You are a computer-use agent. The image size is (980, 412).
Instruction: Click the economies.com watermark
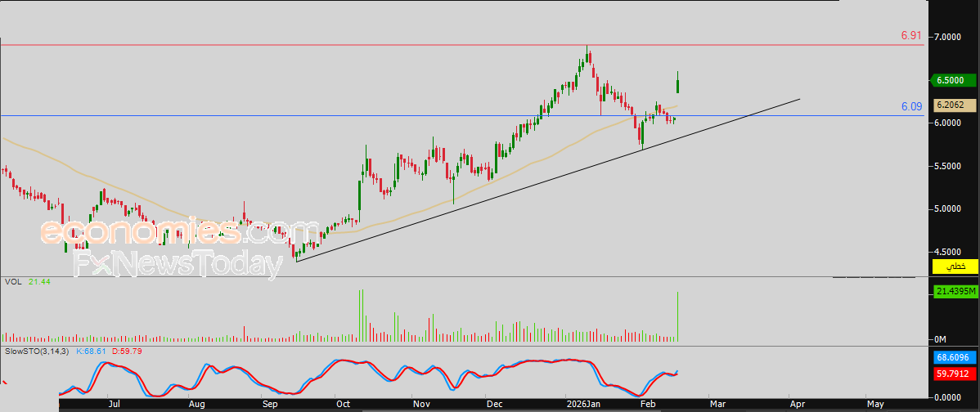click(x=180, y=231)
